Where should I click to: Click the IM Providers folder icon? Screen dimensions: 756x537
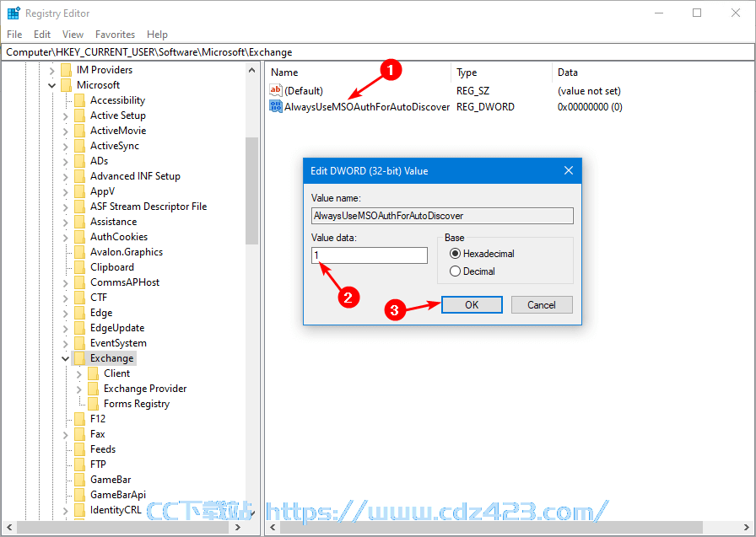click(x=66, y=70)
